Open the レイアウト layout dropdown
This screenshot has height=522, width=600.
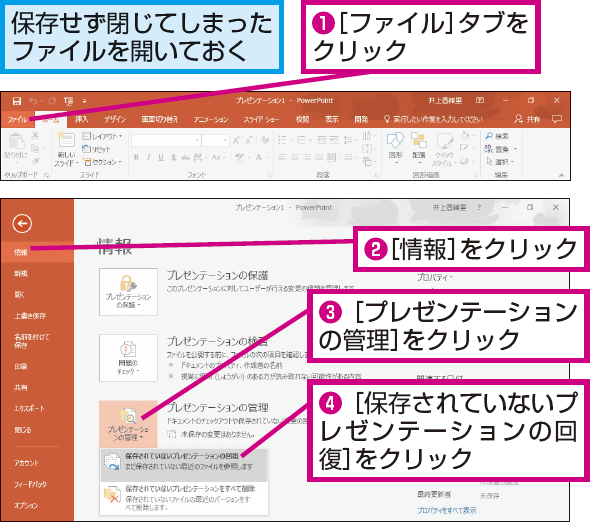(x=102, y=136)
